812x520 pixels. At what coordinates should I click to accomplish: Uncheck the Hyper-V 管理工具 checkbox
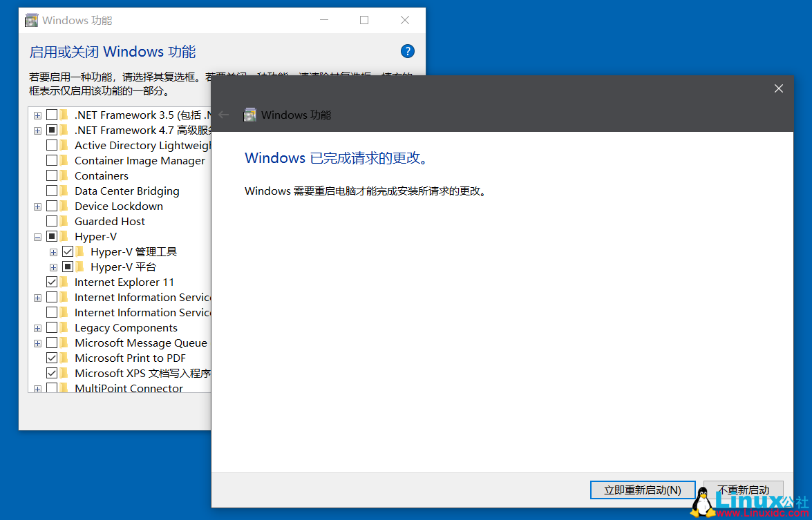(x=67, y=252)
